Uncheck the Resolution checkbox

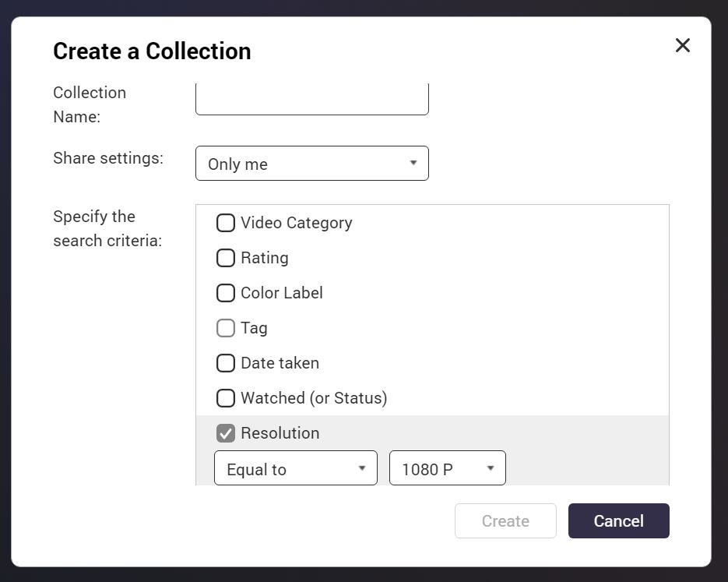(226, 433)
